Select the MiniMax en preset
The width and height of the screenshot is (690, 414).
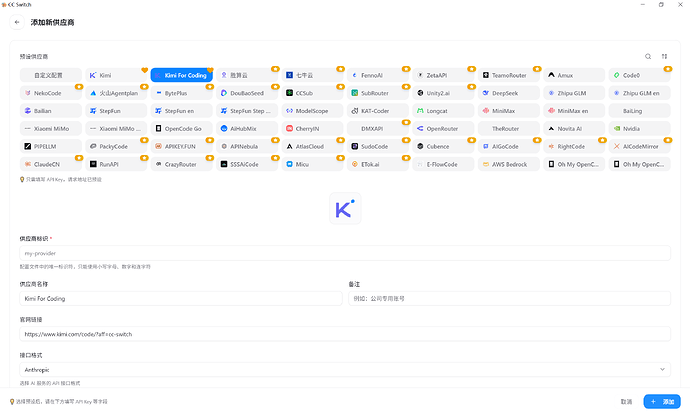click(574, 111)
